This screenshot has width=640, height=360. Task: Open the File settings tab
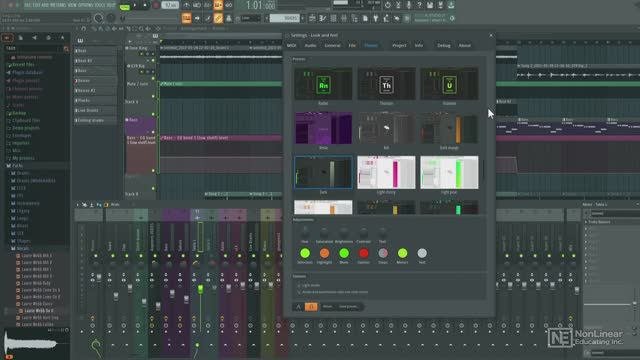tap(352, 45)
